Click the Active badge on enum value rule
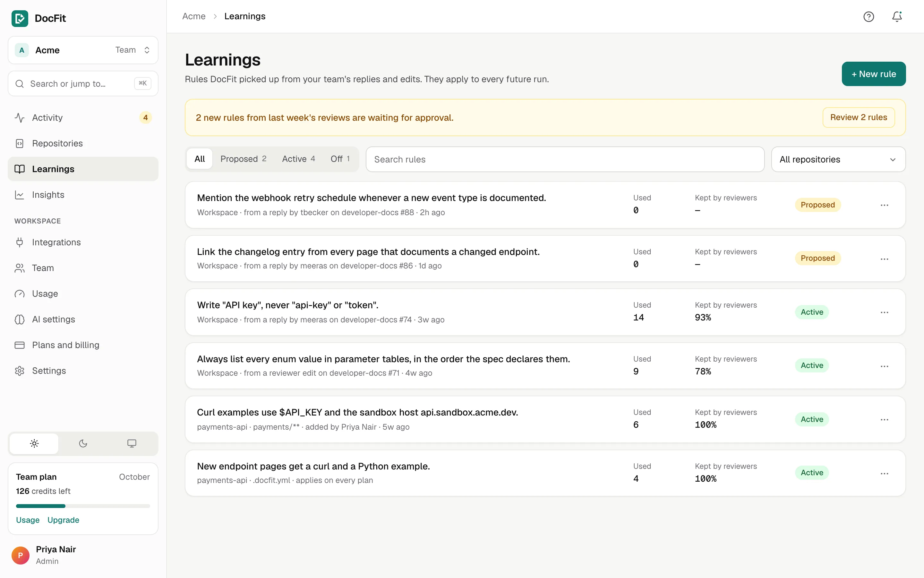This screenshot has width=924, height=578. (812, 365)
